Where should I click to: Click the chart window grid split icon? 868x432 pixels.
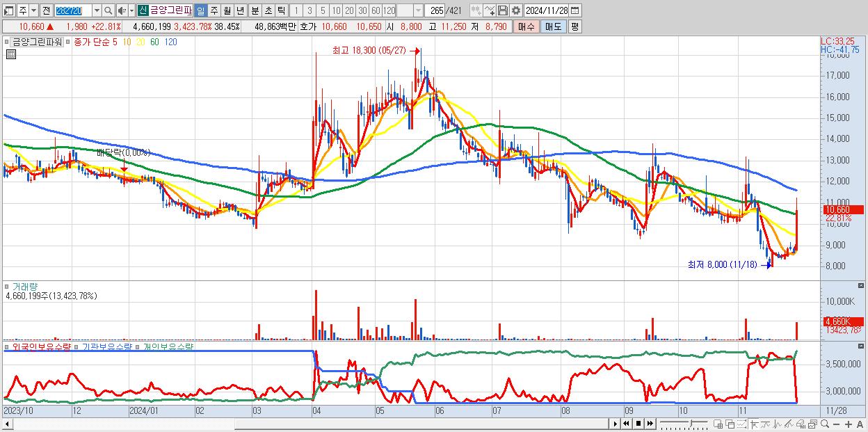718,424
